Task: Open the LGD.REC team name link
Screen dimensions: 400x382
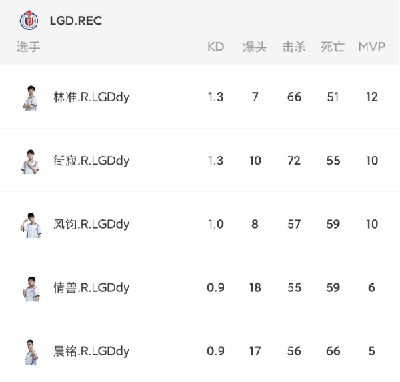Action: pos(76,21)
